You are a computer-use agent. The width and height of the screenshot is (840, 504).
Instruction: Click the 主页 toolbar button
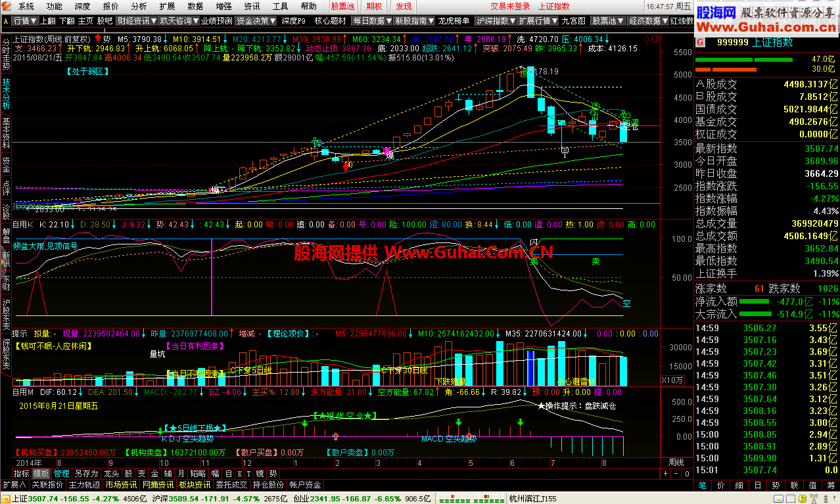pos(85,20)
